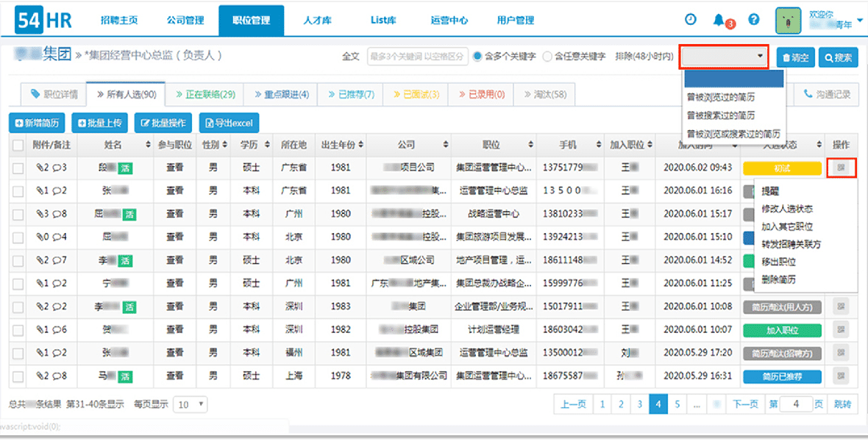The height and width of the screenshot is (441, 868).
Task: Open the 操作 icon in 段's row
Action: [x=841, y=167]
